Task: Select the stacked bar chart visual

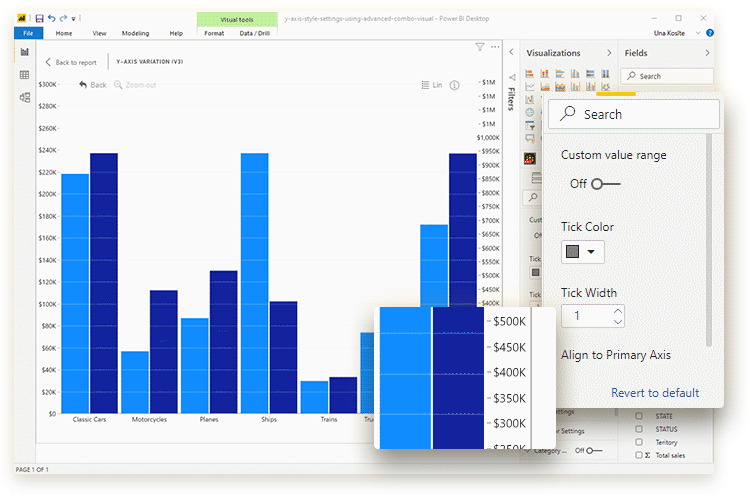Action: pyautogui.click(x=529, y=73)
